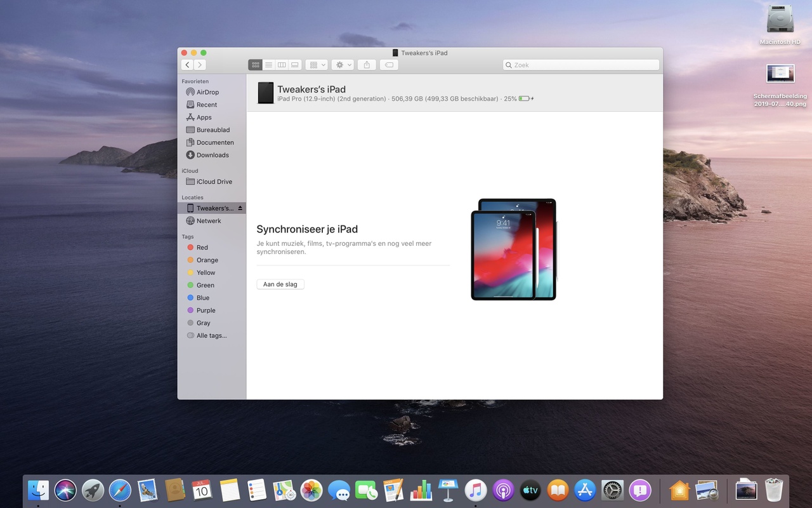
Task: Open Recent in the sidebar
Action: click(x=212, y=105)
